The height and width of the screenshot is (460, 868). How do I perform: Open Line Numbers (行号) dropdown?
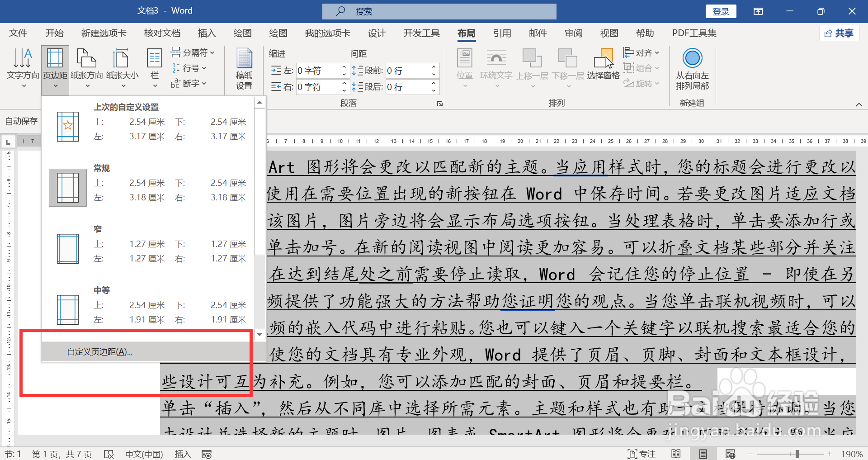(189, 68)
